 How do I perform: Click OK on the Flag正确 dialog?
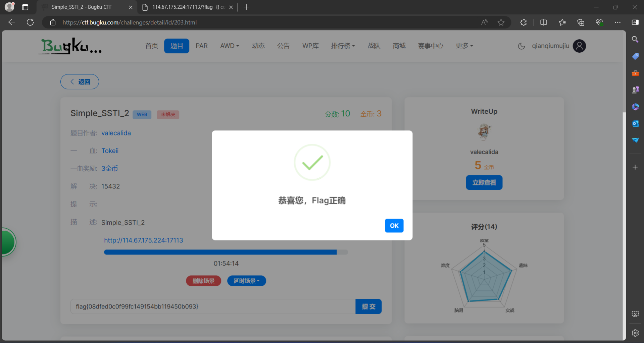(394, 225)
